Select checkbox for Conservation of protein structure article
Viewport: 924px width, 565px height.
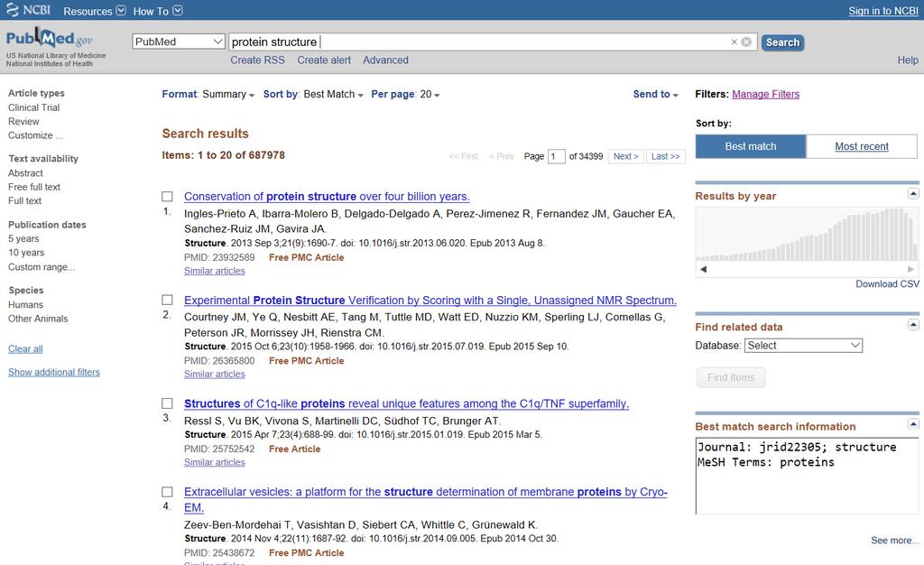coord(167,196)
